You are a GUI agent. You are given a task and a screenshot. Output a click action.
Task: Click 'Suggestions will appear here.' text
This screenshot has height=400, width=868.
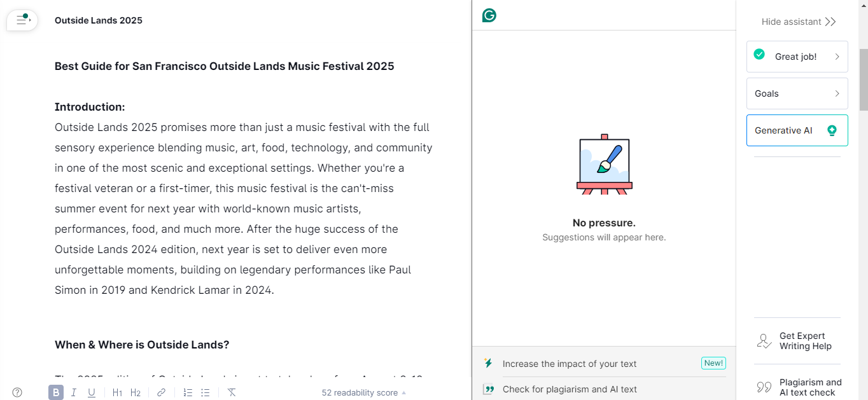click(604, 237)
